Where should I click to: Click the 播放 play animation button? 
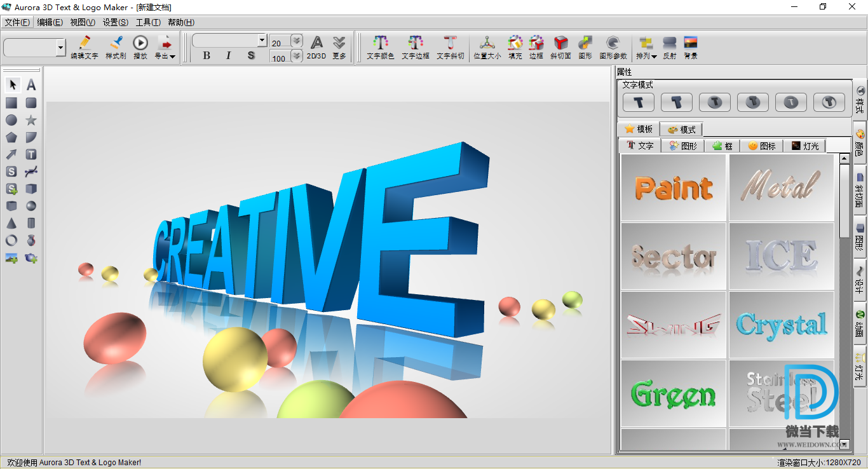point(140,48)
